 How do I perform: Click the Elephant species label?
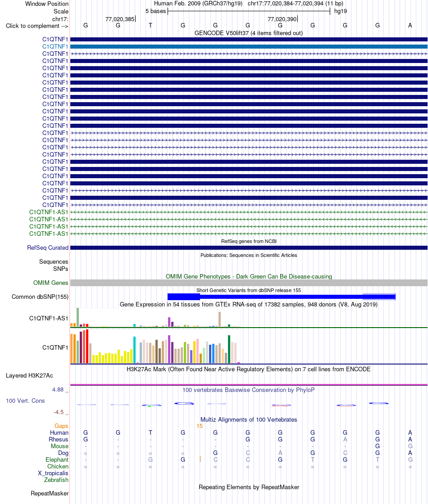(x=57, y=459)
